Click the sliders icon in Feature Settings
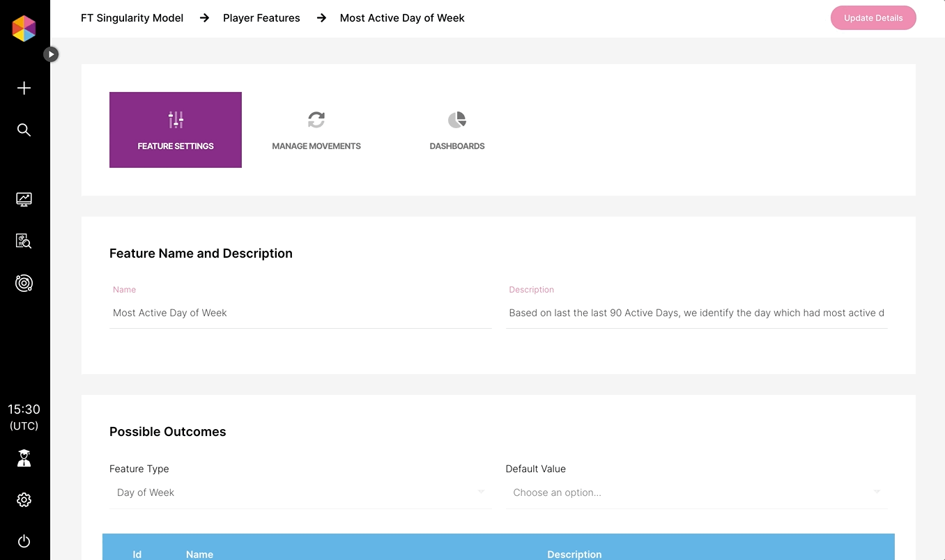945x560 pixels. [176, 120]
